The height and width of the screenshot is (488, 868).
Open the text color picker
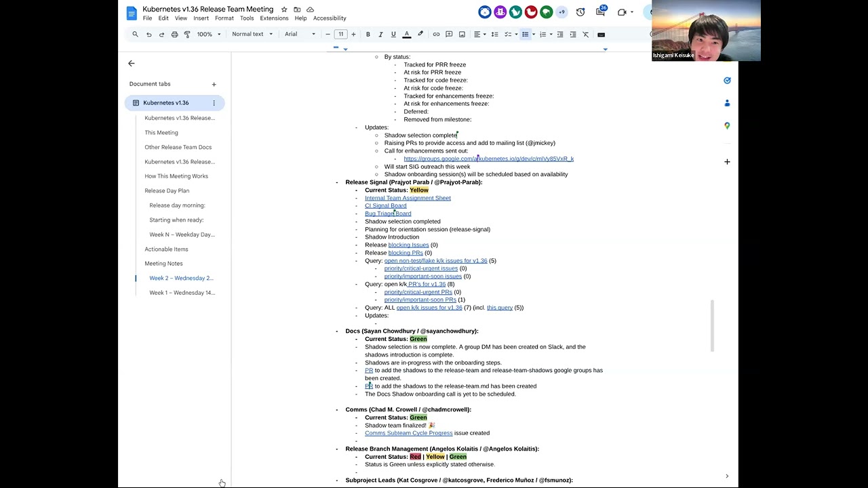(x=407, y=35)
